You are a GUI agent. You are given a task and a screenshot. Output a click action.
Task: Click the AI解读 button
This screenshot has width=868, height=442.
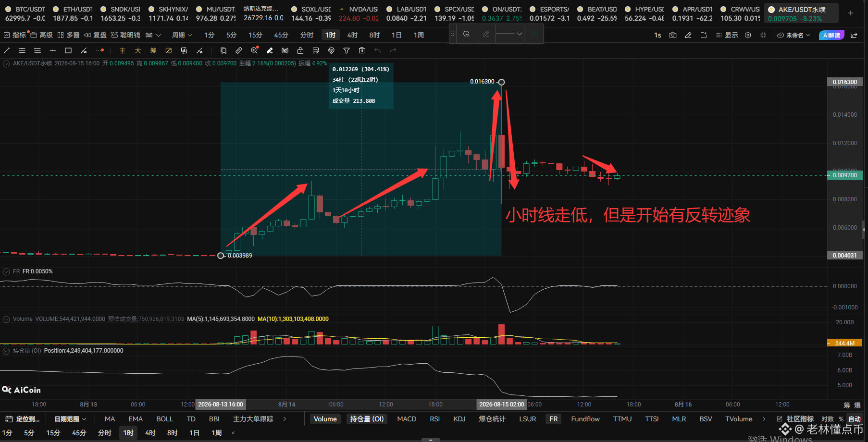831,35
